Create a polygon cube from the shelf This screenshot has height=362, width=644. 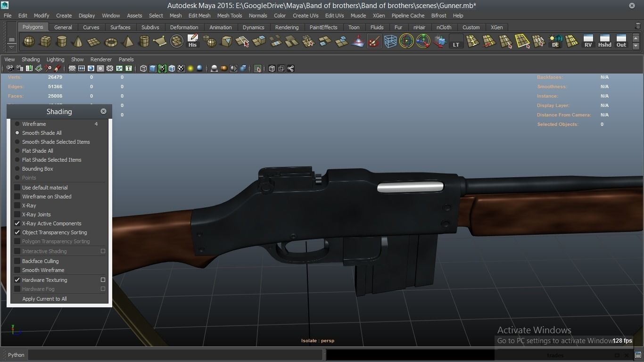(45, 41)
